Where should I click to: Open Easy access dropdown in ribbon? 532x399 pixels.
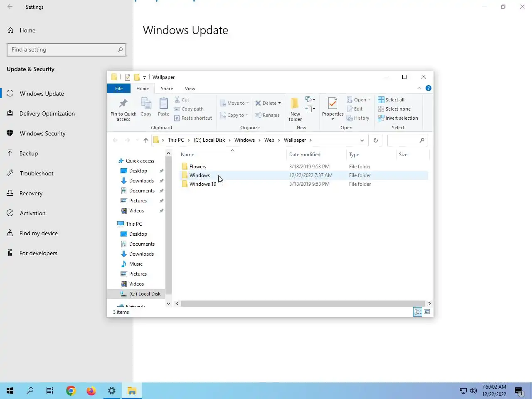click(310, 109)
